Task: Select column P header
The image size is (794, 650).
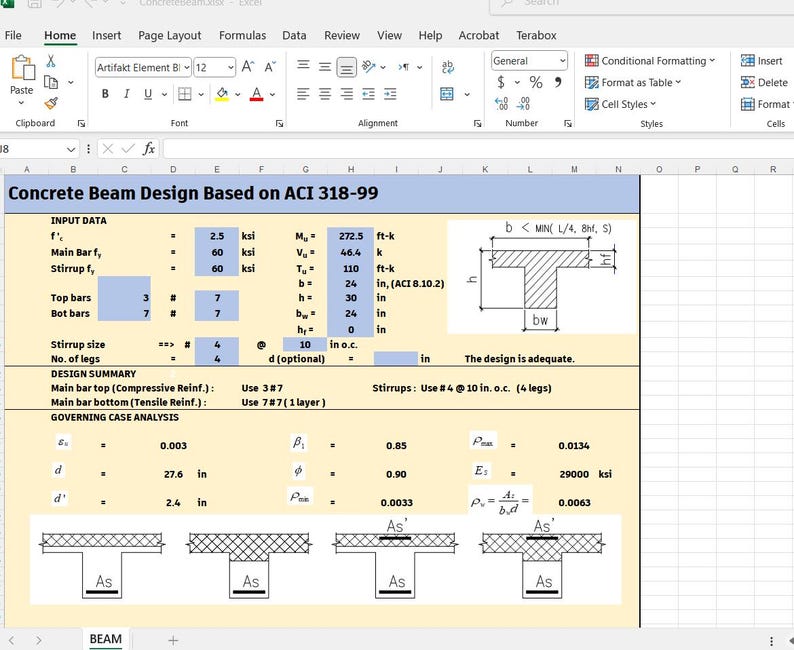Action: (697, 170)
